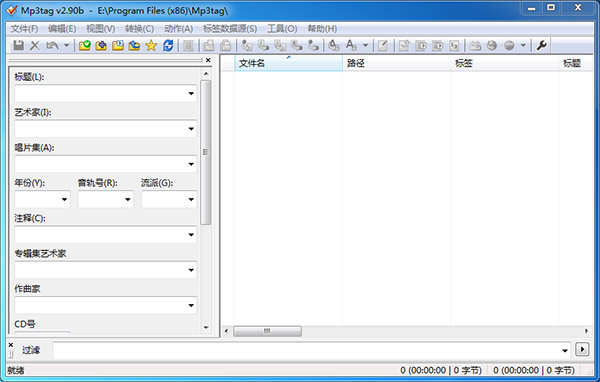Click the Remove tag X icon
Viewport: 600px width, 382px height.
(x=35, y=46)
